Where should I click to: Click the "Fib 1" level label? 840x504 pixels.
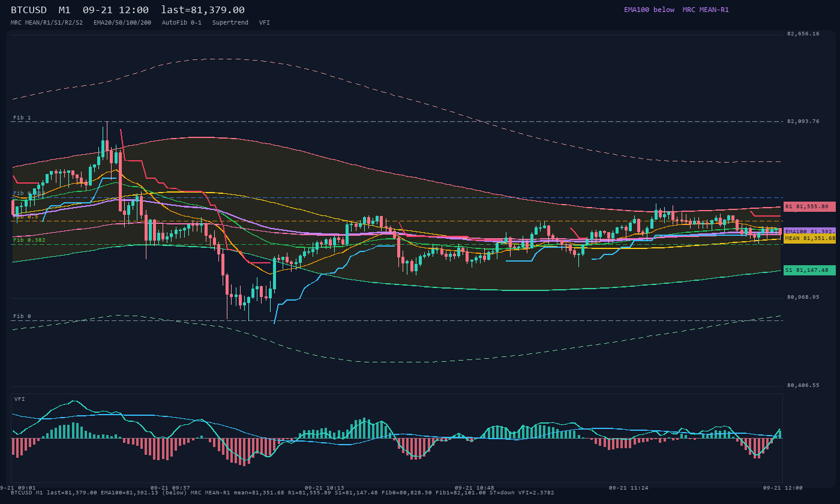coord(22,118)
